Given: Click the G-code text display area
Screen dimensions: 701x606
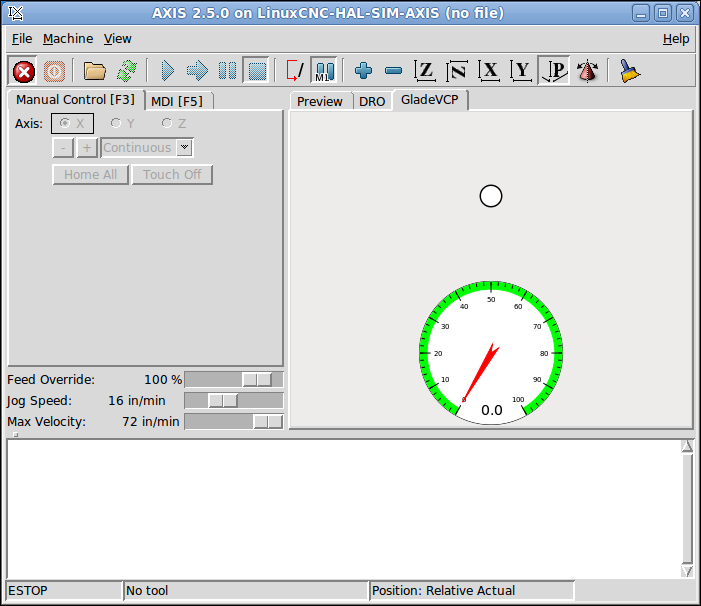Looking at the screenshot, I should click(x=343, y=509).
